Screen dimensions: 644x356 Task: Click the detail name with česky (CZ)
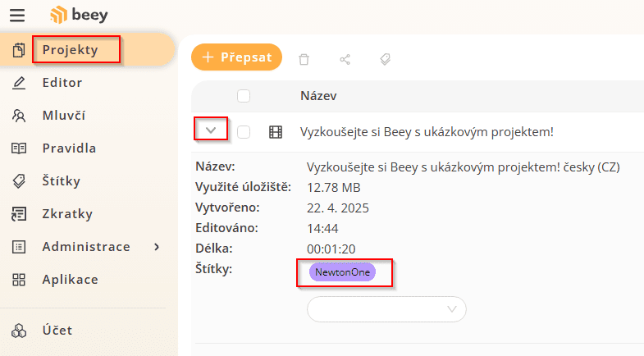click(464, 167)
